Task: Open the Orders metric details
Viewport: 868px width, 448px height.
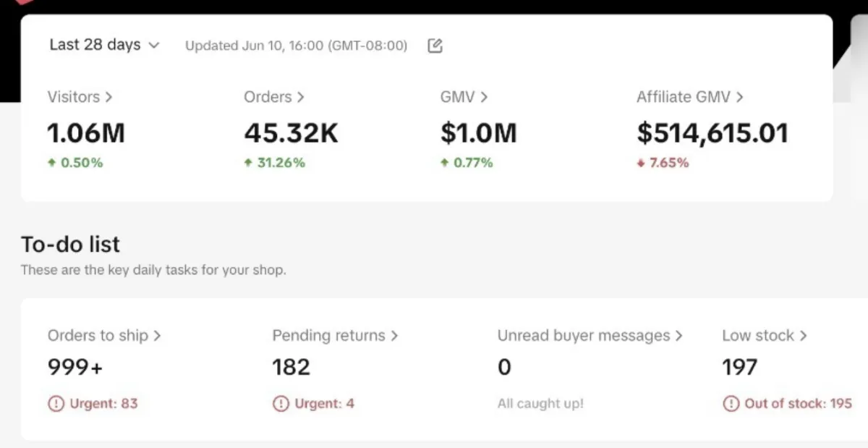Action: [273, 97]
